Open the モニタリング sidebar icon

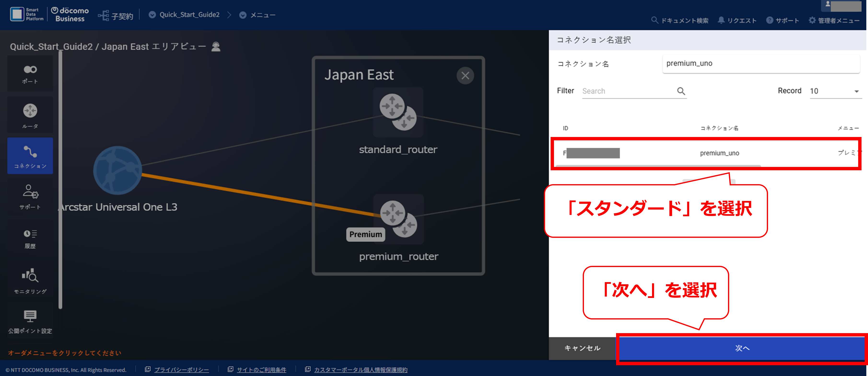click(30, 280)
